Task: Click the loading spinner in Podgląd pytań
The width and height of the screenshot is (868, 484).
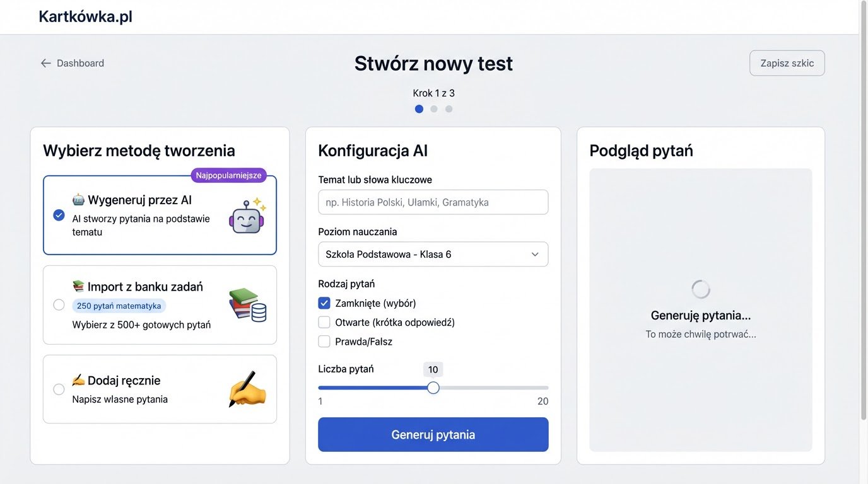Action: (x=700, y=288)
